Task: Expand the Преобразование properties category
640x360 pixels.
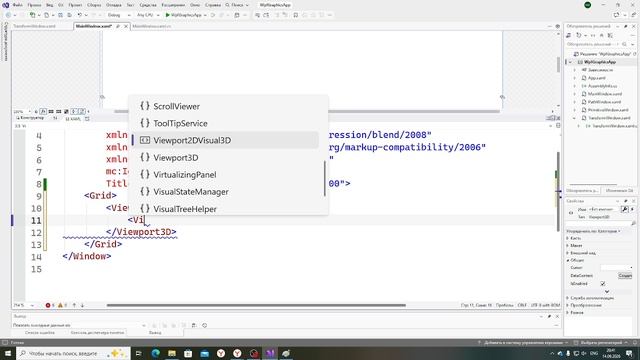Action: 568,305
